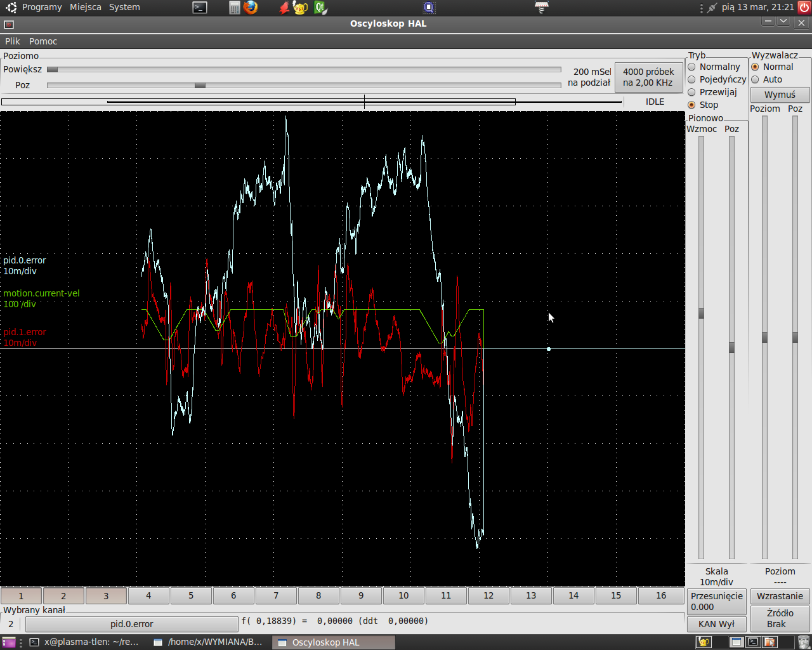The height and width of the screenshot is (650, 812).
Task: Select Normalny run mode
Action: coord(714,67)
